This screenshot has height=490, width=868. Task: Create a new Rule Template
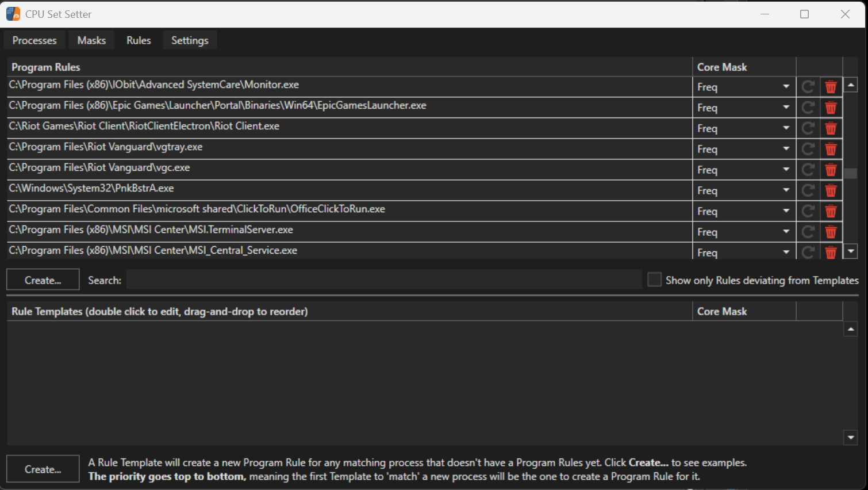[43, 469]
